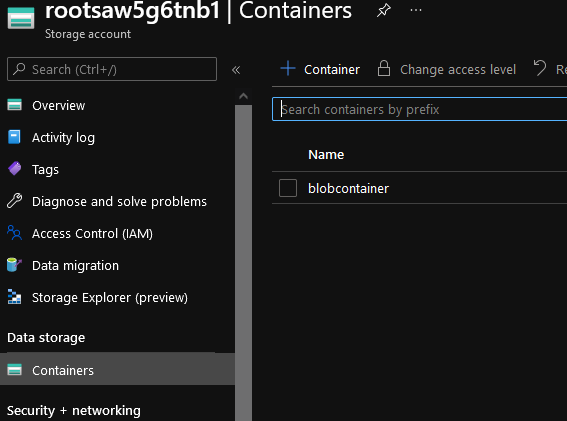
Task: Add a new Container with plus button
Action: [320, 69]
